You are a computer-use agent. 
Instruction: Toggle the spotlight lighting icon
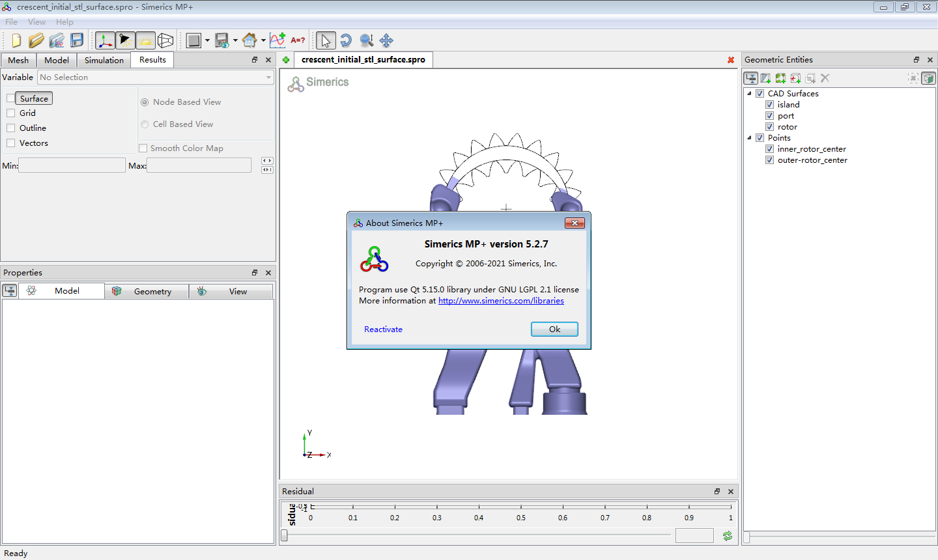pos(125,40)
